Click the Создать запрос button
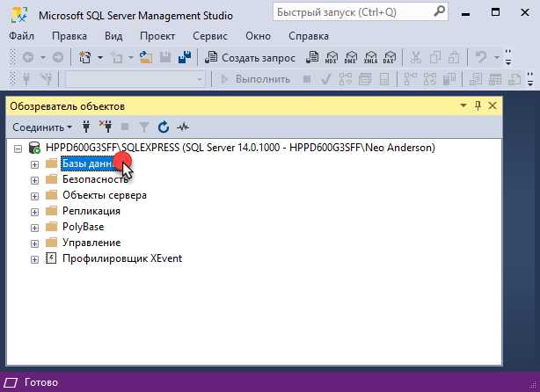Viewport: 540px width, 392px height. point(250,58)
